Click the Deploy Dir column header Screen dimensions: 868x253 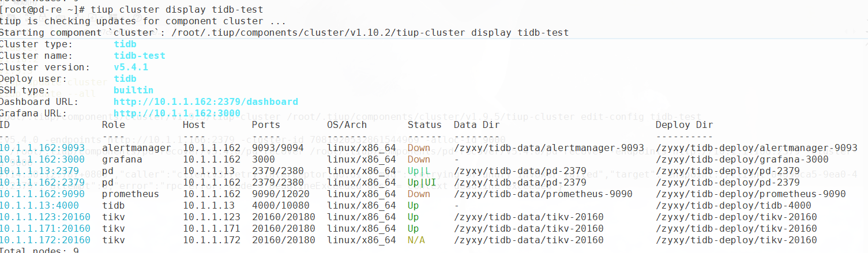pyautogui.click(x=684, y=124)
